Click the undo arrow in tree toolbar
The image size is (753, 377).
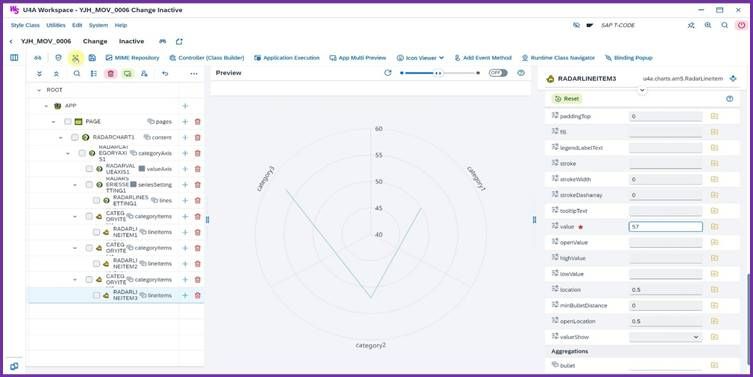(x=165, y=73)
